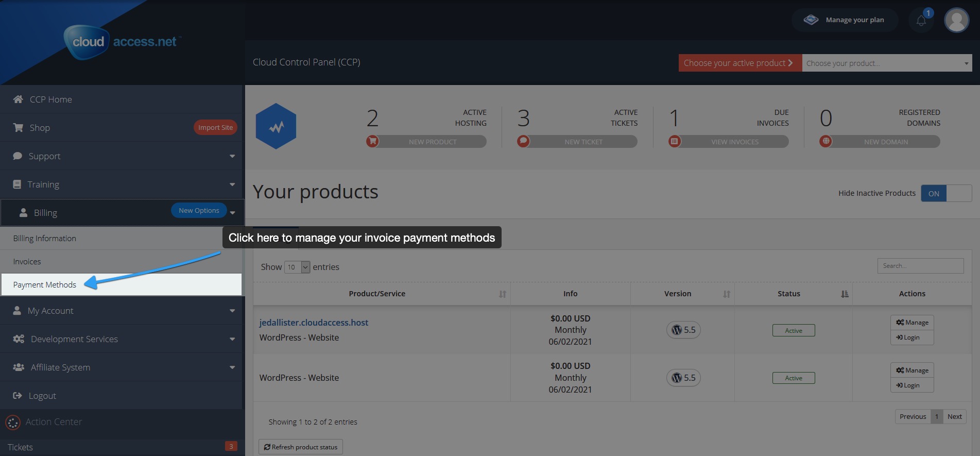Viewport: 980px width, 456px height.
Task: Click Refresh product status button
Action: point(301,447)
